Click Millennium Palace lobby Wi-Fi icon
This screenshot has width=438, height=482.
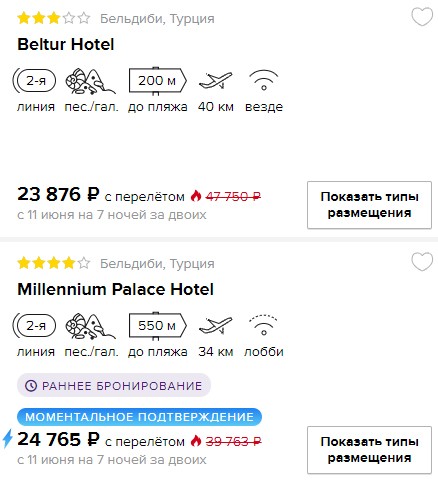(x=264, y=325)
